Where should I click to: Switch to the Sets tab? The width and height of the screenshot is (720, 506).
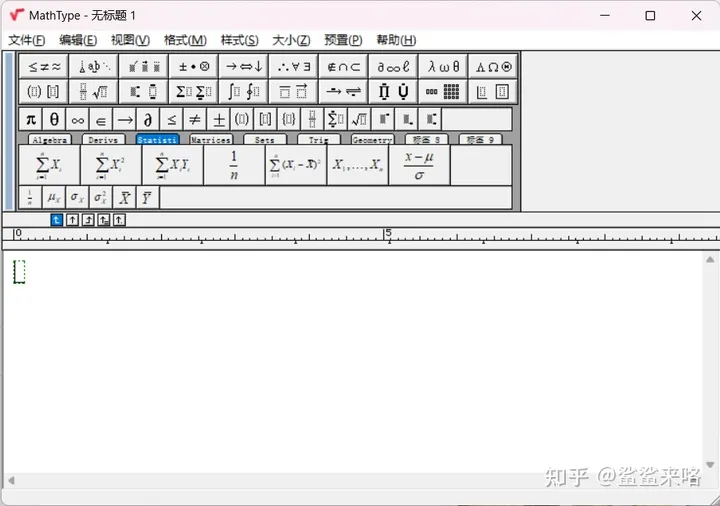(265, 140)
